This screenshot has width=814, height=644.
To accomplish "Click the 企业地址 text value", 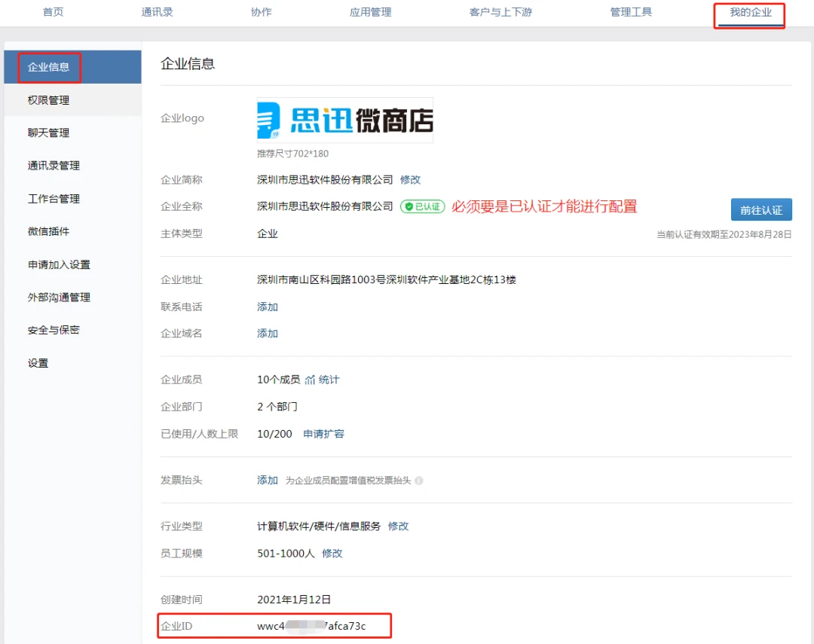I will pos(386,279).
